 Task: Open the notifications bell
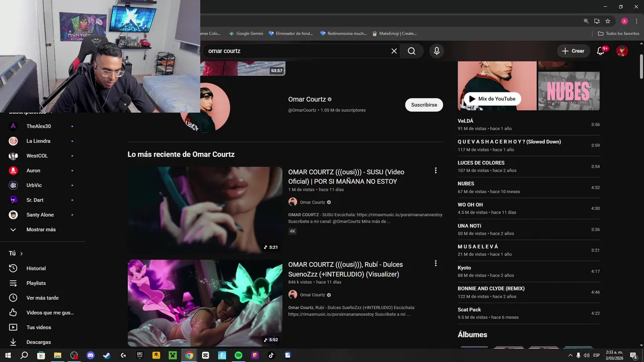(600, 51)
